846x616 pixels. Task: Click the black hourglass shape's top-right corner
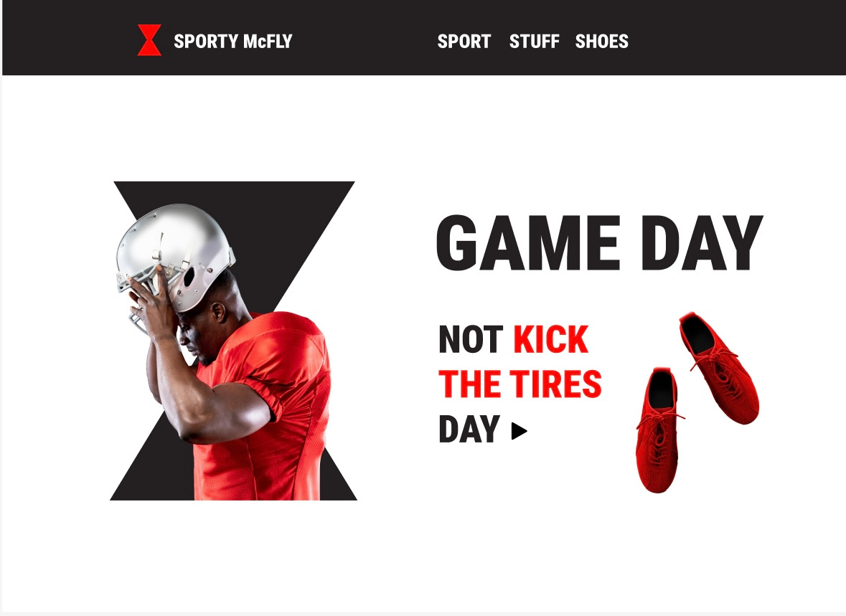point(345,188)
